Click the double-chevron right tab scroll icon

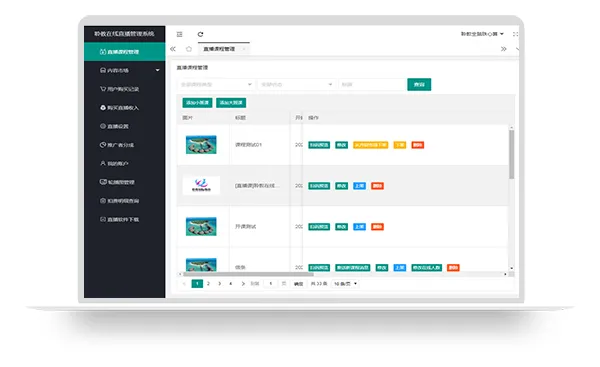point(504,49)
